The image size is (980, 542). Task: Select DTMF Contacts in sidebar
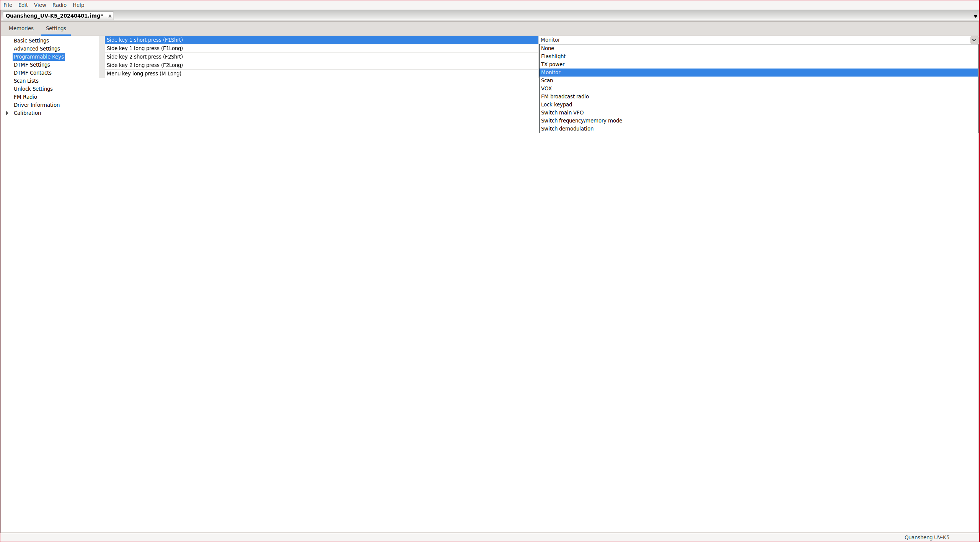33,73
